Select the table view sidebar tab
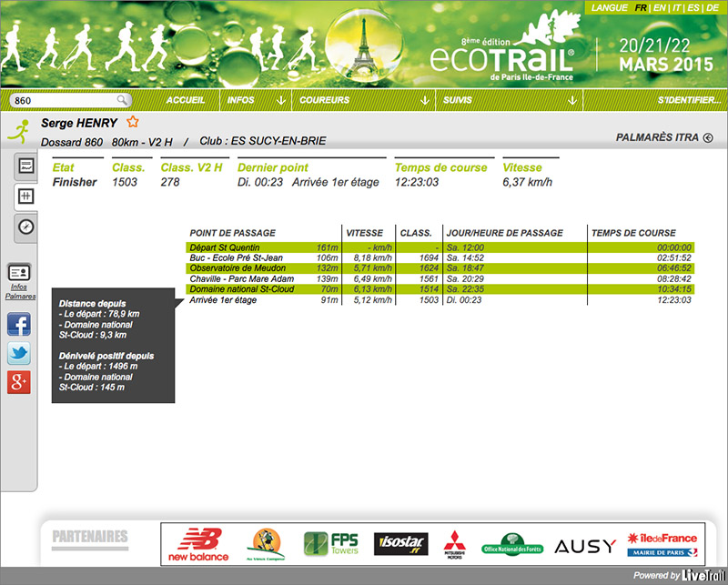Screen dimensions: 728x585 26,196
